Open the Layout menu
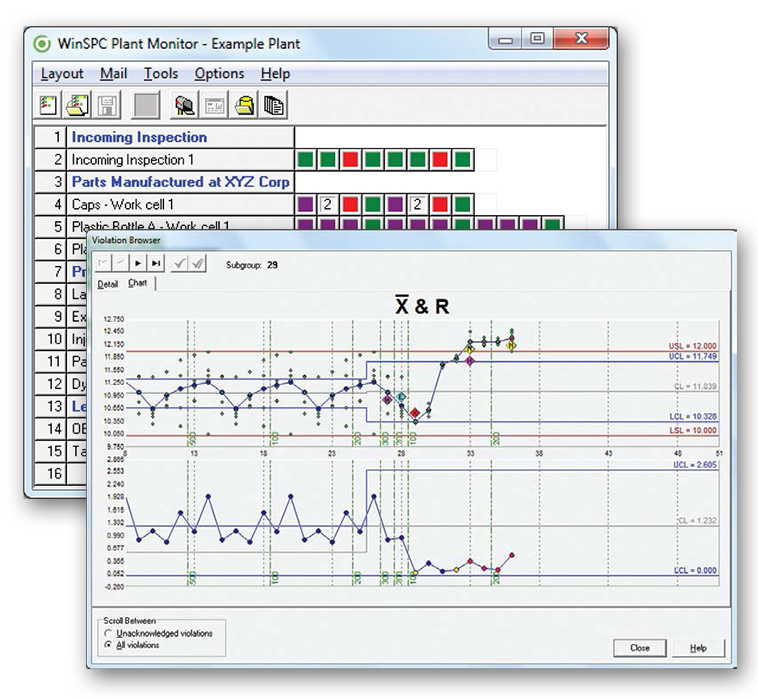Screen dimensions: 758x698 (x=62, y=73)
